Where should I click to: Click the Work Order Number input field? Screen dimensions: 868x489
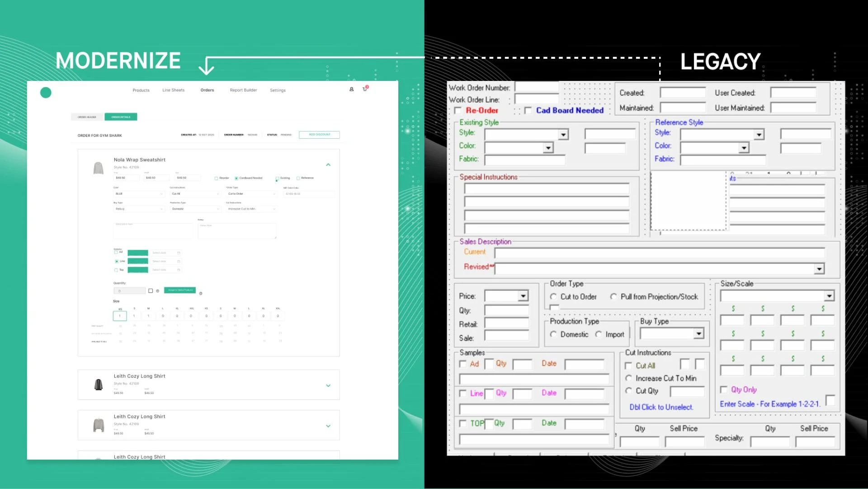(x=537, y=87)
